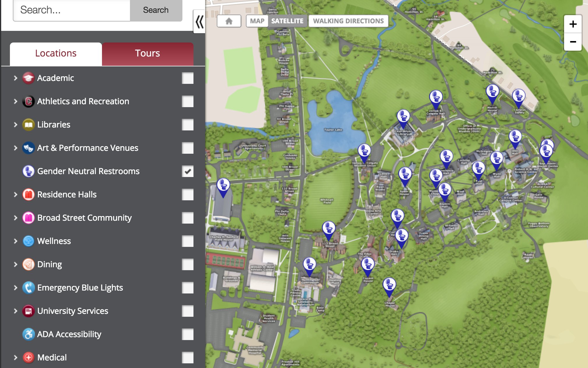588x368 pixels.
Task: Check the Dining checkbox
Action: (x=188, y=264)
